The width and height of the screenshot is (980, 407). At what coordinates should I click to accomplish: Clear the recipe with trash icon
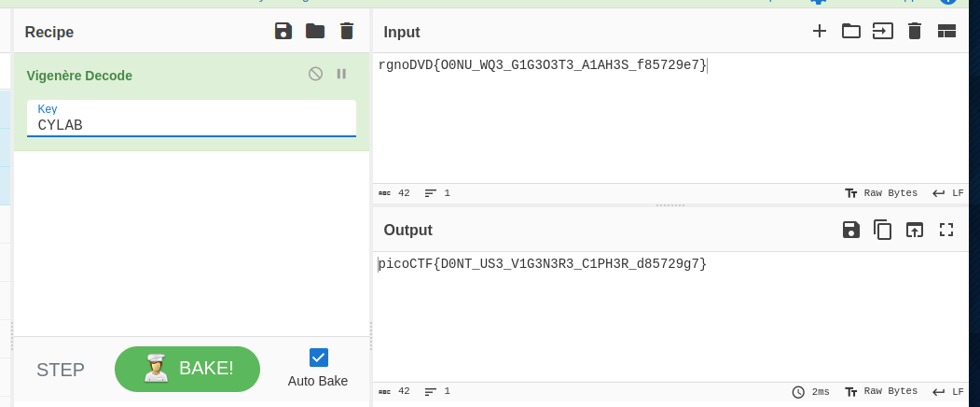[x=347, y=32]
